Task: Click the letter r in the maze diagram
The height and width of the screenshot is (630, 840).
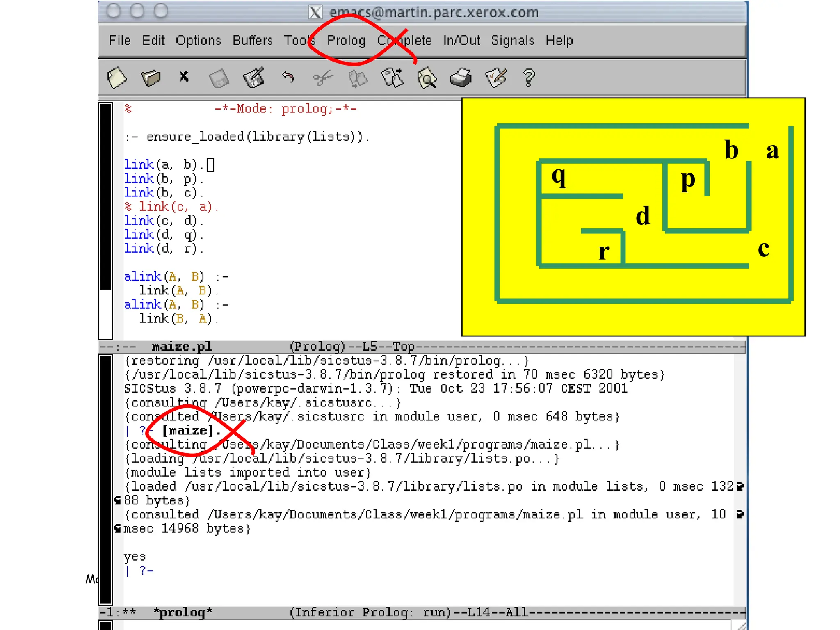Action: pyautogui.click(x=604, y=251)
